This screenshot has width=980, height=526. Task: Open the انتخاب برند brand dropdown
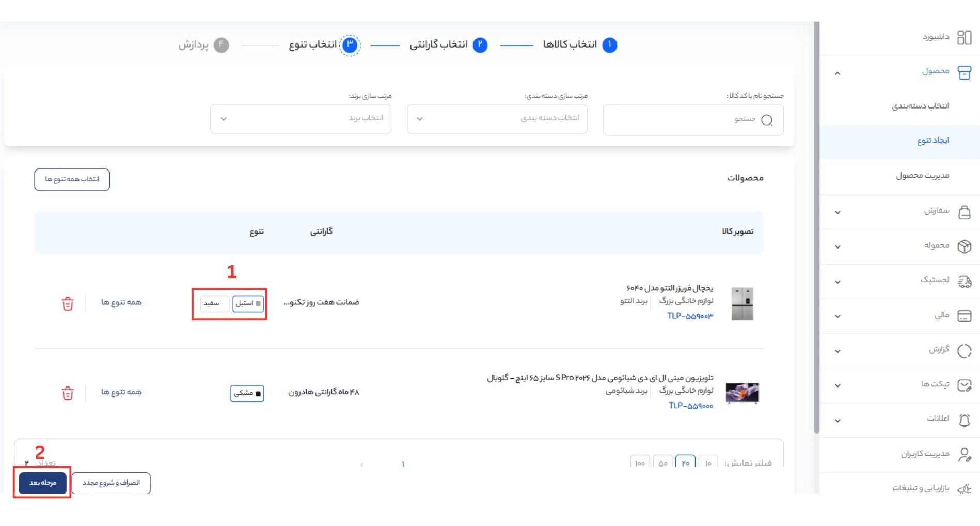[x=301, y=119]
